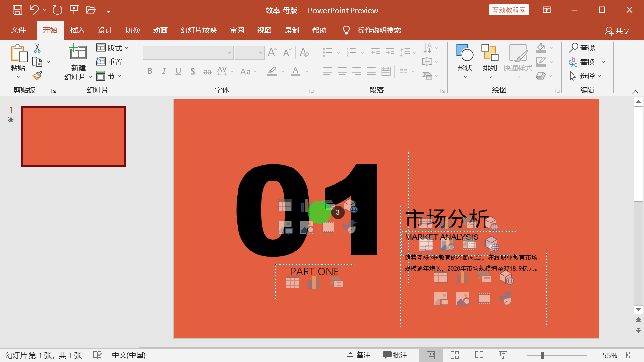This screenshot has width=644, height=362.
Task: Switch to Slide Sorter view
Action: pyautogui.click(x=454, y=355)
